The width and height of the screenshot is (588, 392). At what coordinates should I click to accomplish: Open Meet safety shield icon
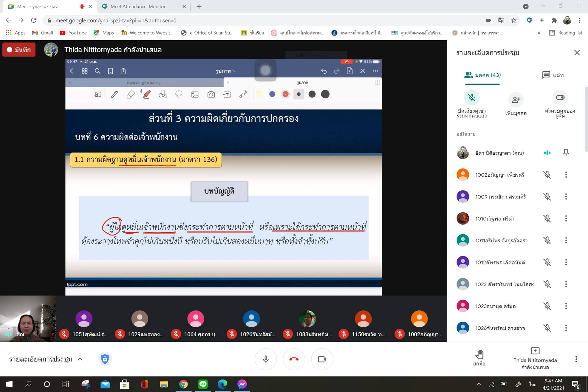[x=105, y=359]
